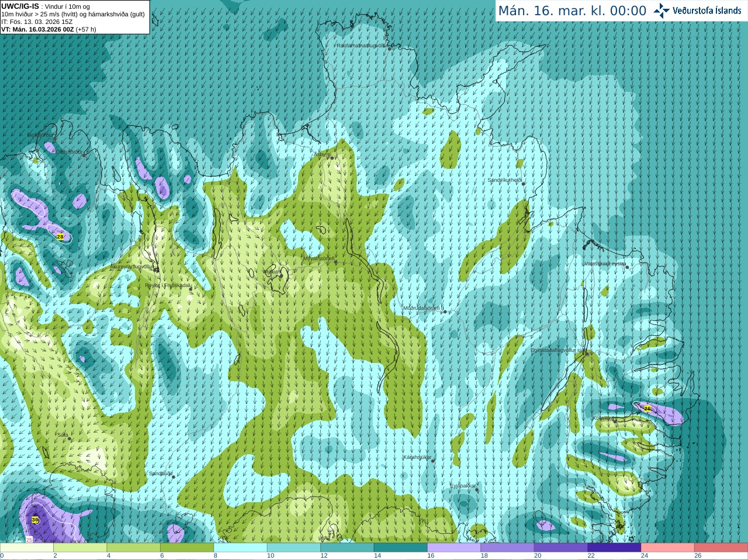Screen dimensions: 748x560
Task: Click the Kárahnjúkar label
Action: (417, 457)
